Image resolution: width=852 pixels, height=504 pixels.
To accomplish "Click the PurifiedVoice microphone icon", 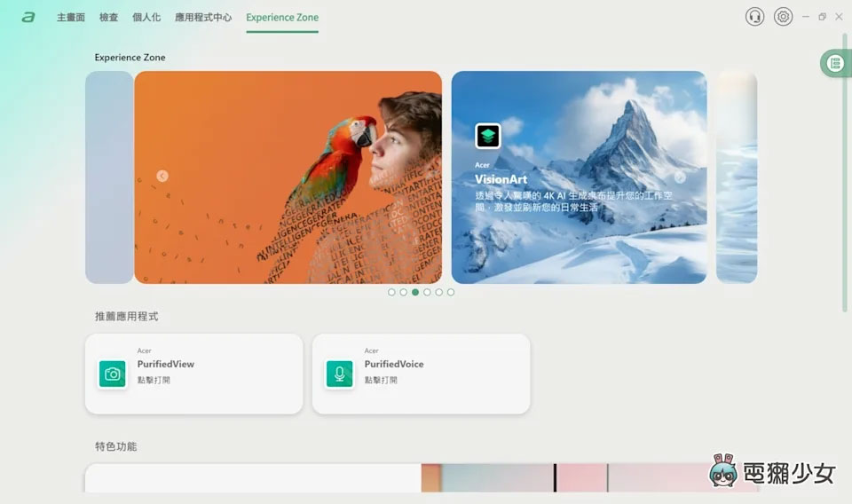I will tap(339, 374).
